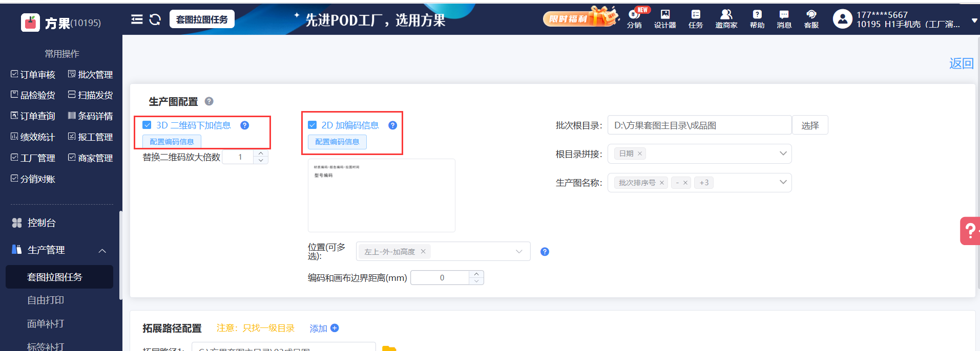The width and height of the screenshot is (980, 351).
Task: Click the 方果 apple logo icon
Action: (x=30, y=23)
